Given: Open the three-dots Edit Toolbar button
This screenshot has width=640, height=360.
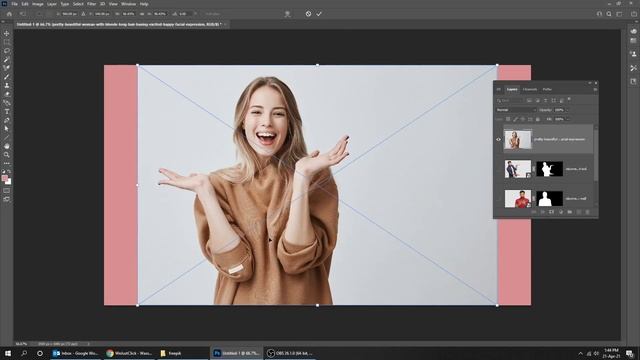Looking at the screenshot, I should point(7,163).
